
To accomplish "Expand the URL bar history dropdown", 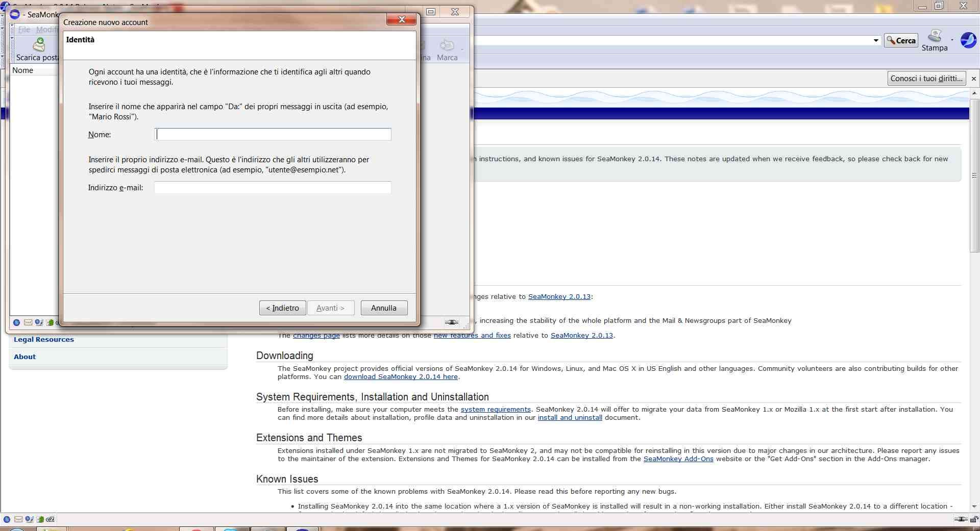I will click(876, 40).
